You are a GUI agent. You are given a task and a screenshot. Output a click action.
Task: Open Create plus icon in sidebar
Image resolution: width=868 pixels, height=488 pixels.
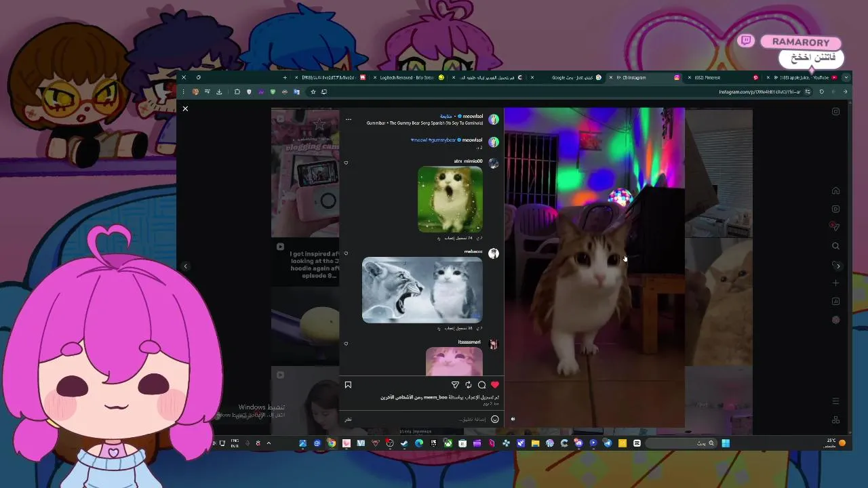pos(835,283)
